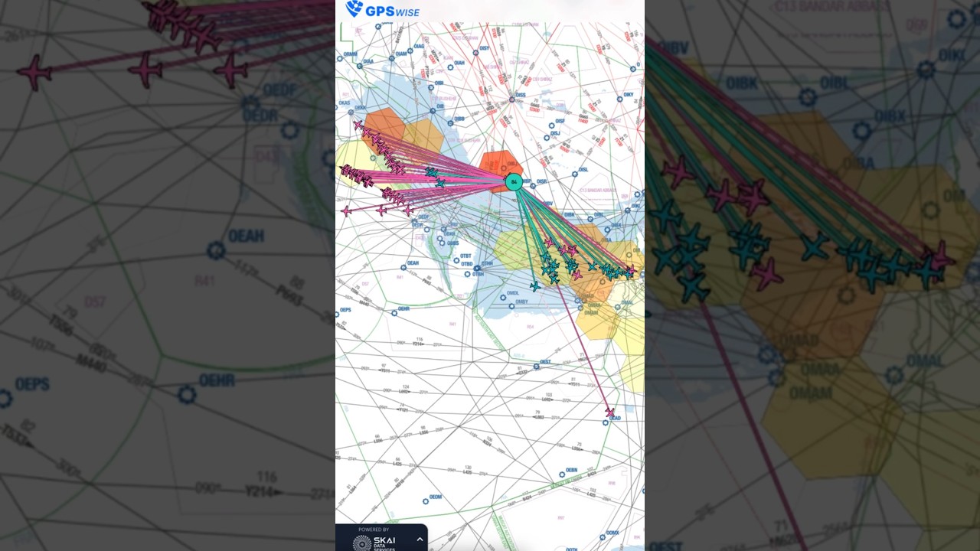Select the OEDF airport marker
Image resolution: width=980 pixels, height=551 pixels.
point(414,221)
